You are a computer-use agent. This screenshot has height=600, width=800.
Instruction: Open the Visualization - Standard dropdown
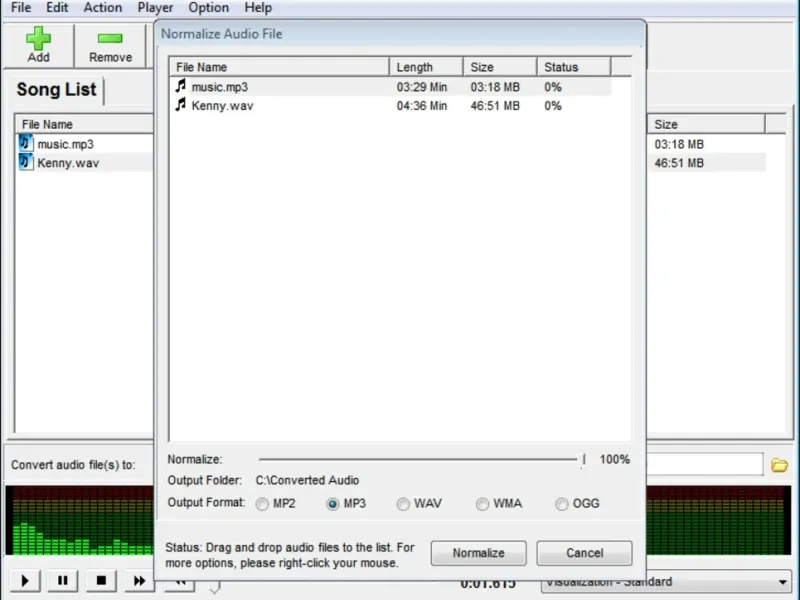665,582
